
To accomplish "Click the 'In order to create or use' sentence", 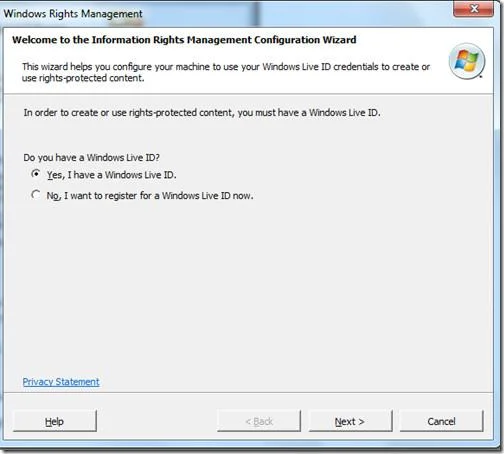I will [202, 113].
